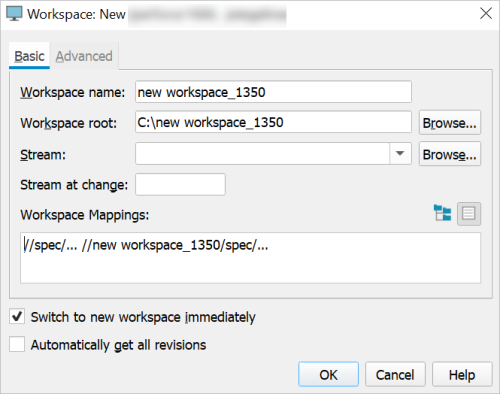Enable Automatically get all revisions
The width and height of the screenshot is (500, 394).
(17, 344)
